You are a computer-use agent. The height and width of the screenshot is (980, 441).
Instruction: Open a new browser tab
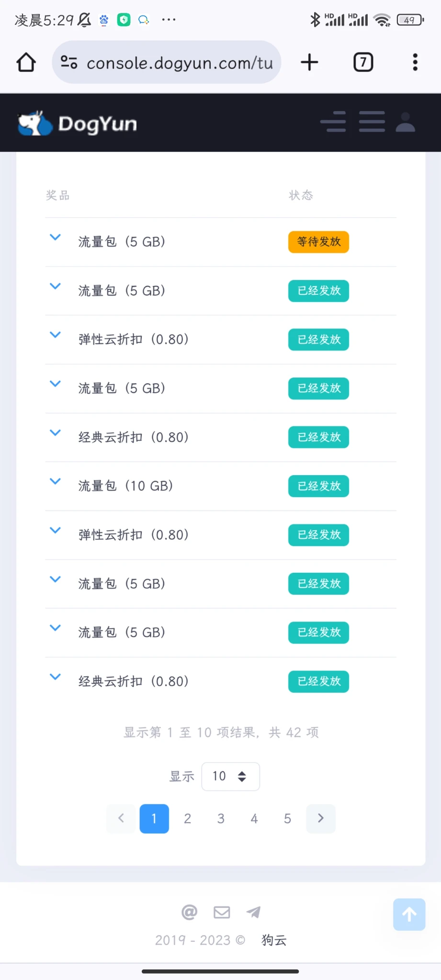[x=309, y=62]
